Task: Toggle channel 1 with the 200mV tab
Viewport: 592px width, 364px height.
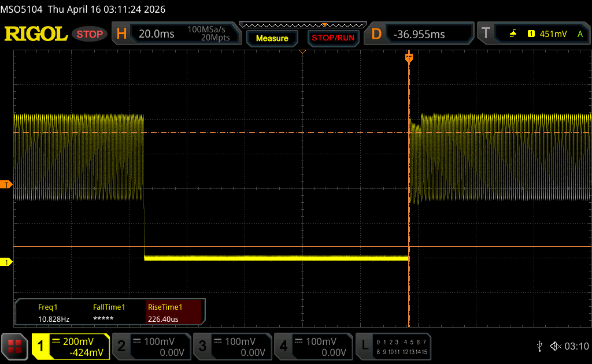Action: 71,346
